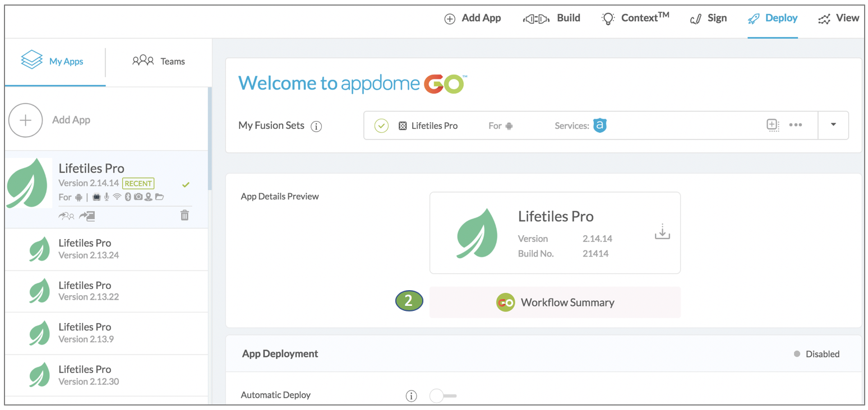Click the Automatic Deploy info icon
The height and width of the screenshot is (410, 868).
click(x=411, y=396)
